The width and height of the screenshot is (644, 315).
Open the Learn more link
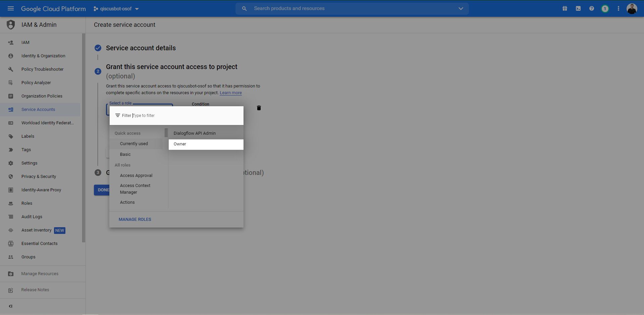pos(231,93)
